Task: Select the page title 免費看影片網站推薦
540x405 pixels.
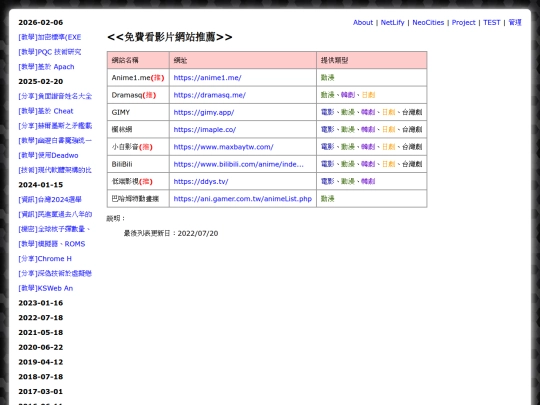Action: click(x=170, y=37)
